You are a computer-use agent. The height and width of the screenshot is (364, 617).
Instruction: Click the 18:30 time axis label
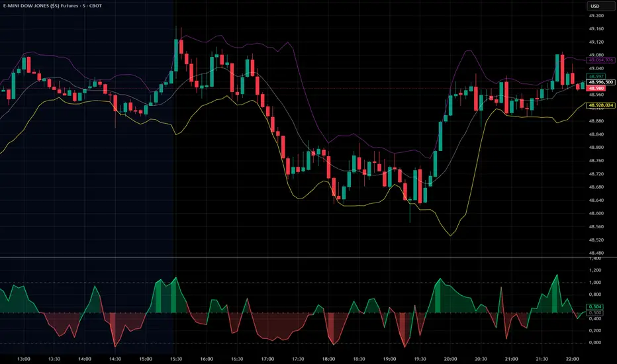coord(359,359)
